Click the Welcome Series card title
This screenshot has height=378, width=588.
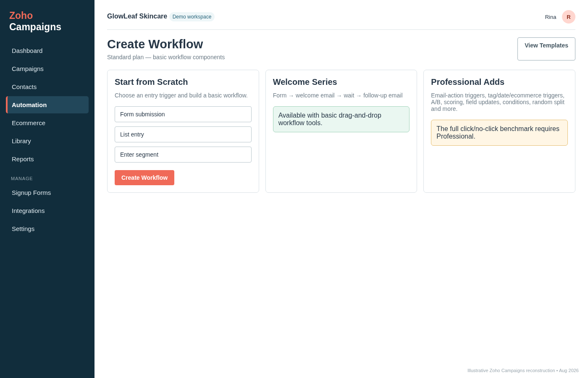[x=305, y=82]
